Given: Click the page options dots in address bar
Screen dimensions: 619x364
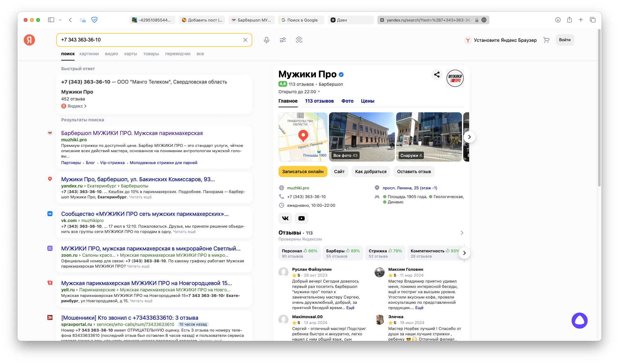Looking at the screenshot, I should [484, 20].
